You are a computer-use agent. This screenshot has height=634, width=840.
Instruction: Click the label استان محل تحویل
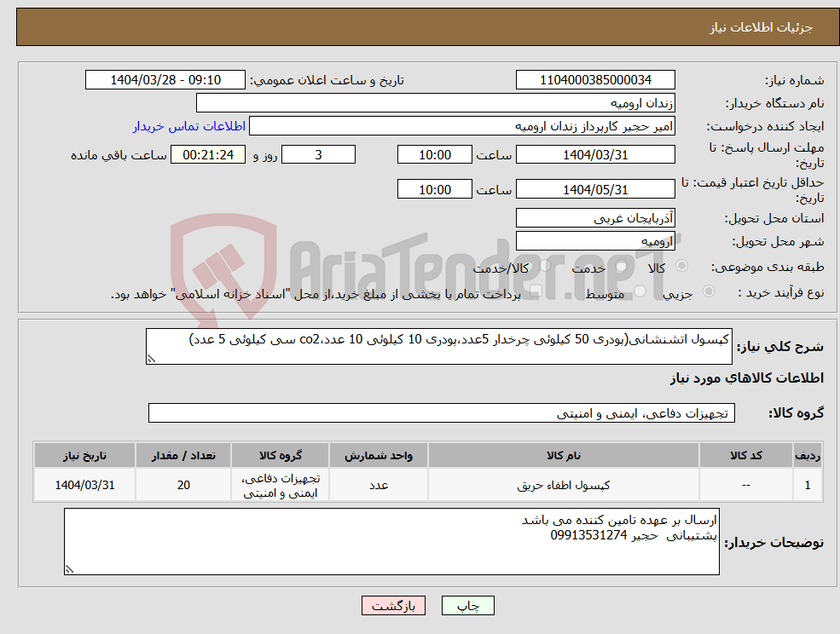(774, 218)
